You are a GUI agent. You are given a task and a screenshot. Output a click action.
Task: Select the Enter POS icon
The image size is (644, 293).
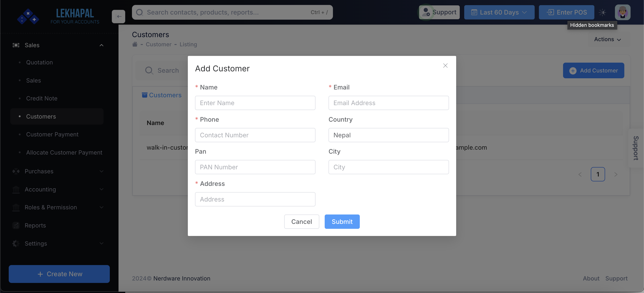[x=551, y=12]
